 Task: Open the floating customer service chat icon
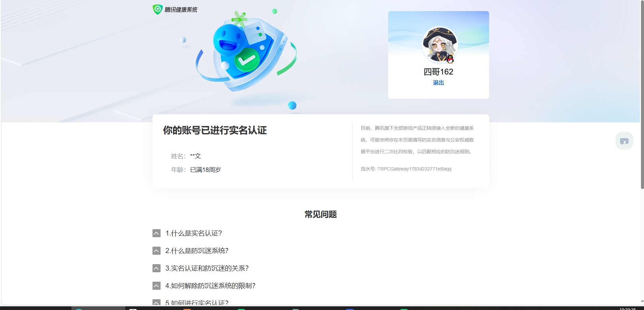point(624,141)
